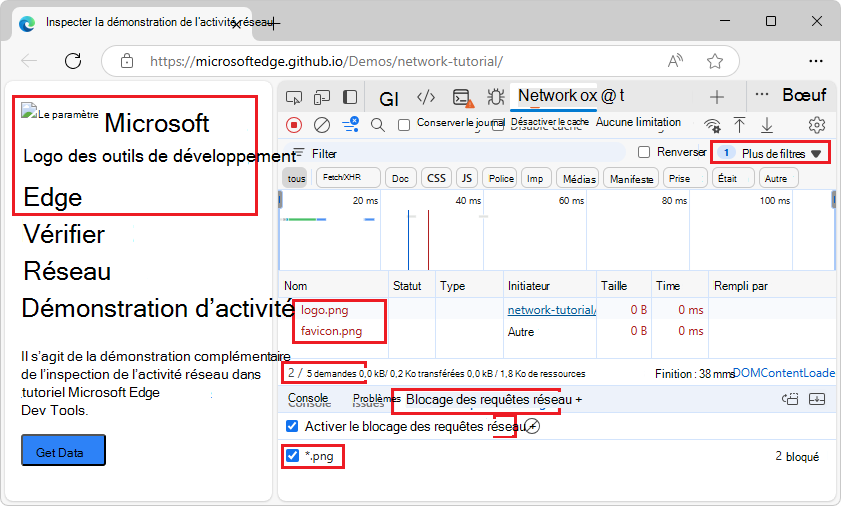Image resolution: width=841 pixels, height=506 pixels.
Task: Click the Inspect element tool icon
Action: [x=293, y=98]
